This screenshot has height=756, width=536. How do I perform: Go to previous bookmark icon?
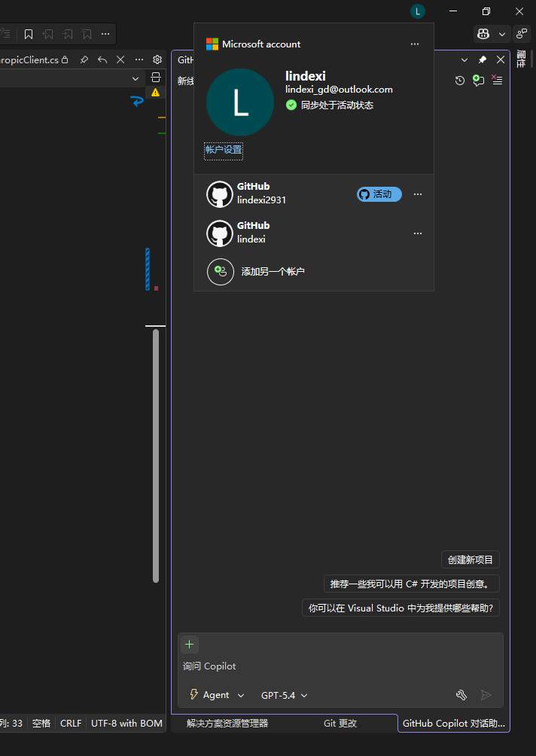pyautogui.click(x=47, y=34)
